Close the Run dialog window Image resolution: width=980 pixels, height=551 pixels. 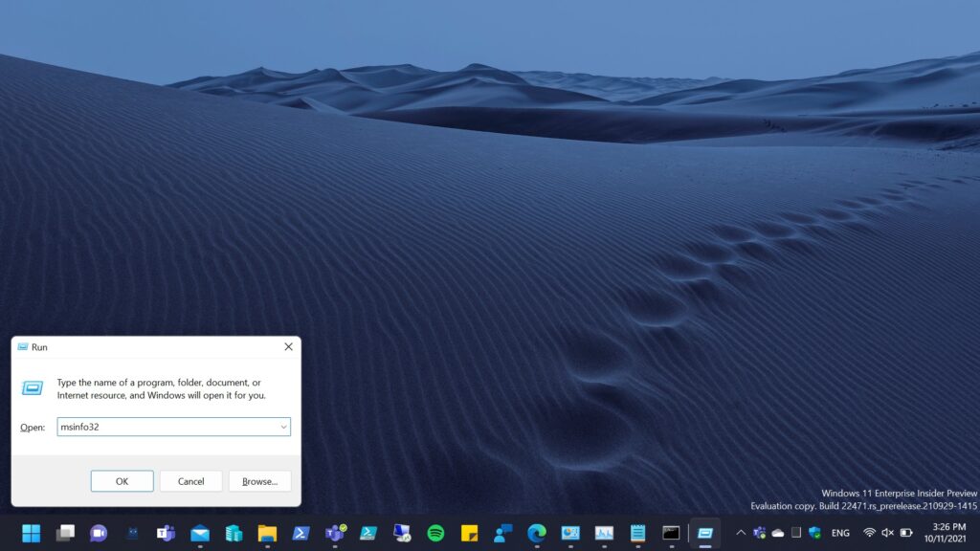(x=288, y=347)
